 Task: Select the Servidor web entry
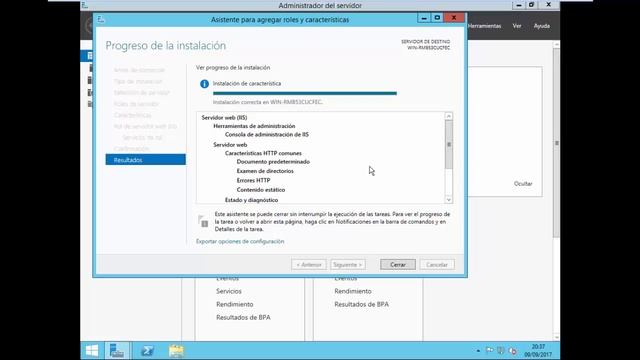[x=230, y=144]
